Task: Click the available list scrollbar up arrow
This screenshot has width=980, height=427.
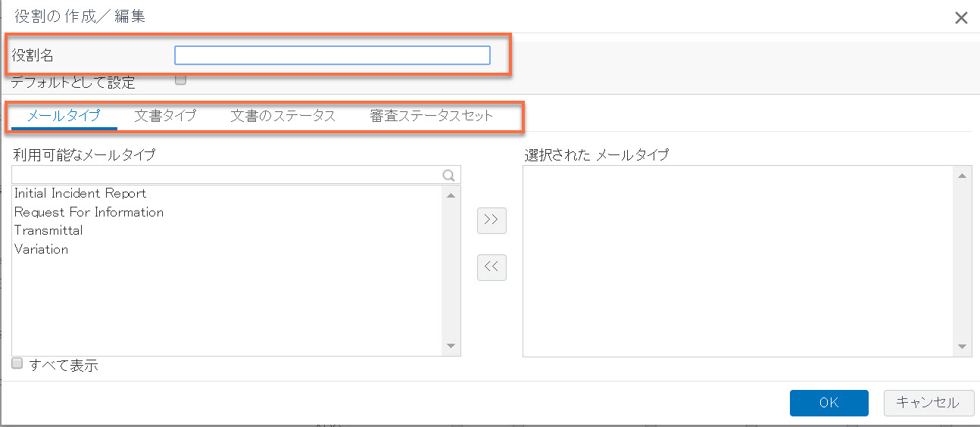Action: (x=451, y=195)
